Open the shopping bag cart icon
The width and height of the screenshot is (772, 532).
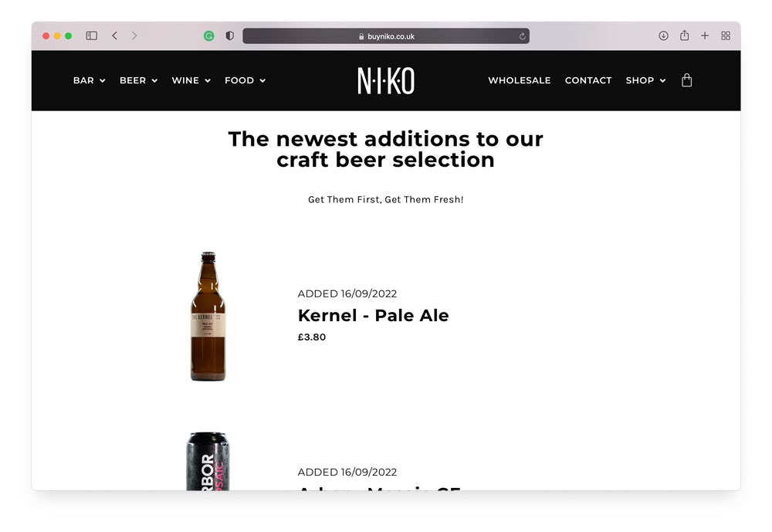coord(686,80)
